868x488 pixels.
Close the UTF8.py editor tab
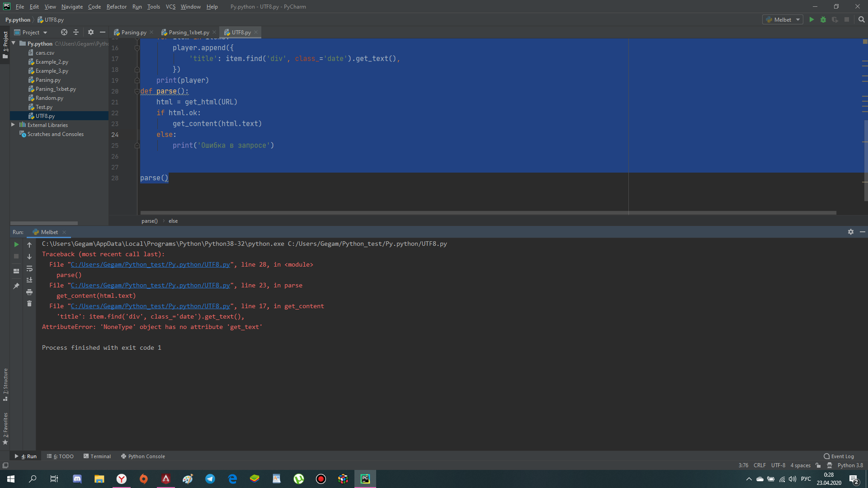256,33
